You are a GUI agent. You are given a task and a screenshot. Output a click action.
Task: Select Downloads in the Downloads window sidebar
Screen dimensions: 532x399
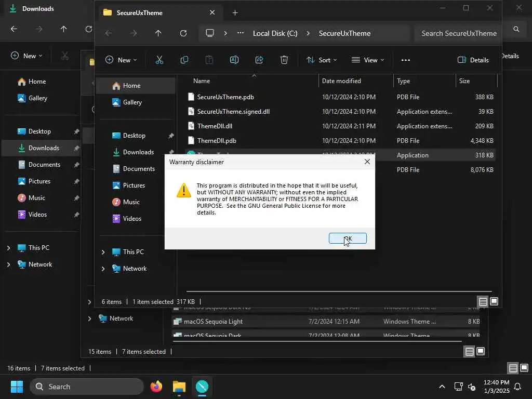41,148
